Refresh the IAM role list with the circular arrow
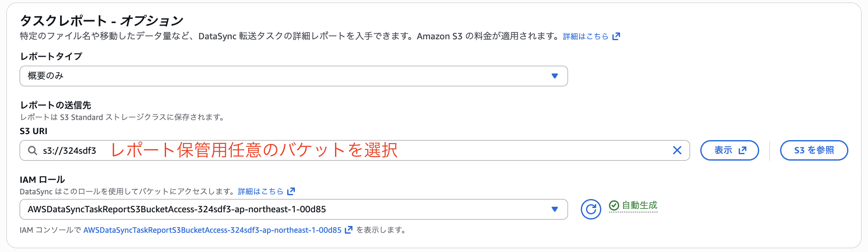This screenshot has height=252, width=868. click(x=591, y=209)
